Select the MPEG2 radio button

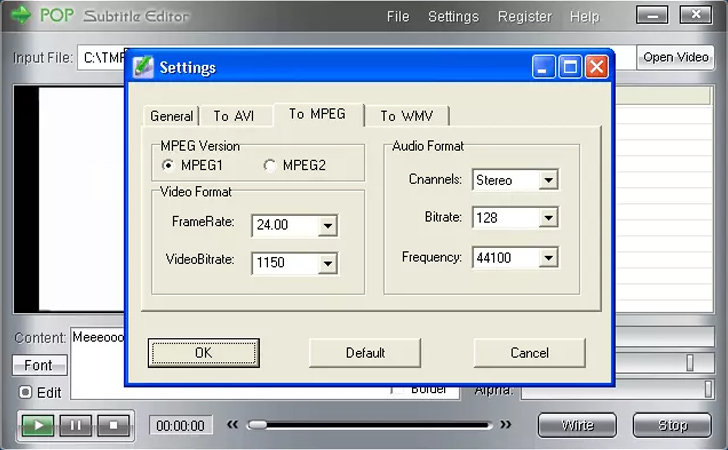point(270,165)
